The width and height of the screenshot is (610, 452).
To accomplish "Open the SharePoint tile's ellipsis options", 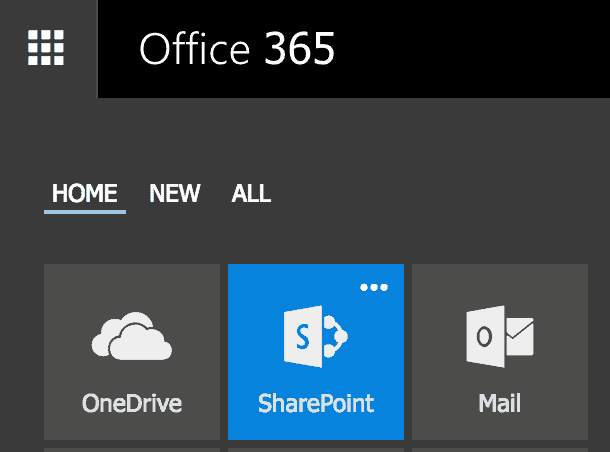I will [x=374, y=287].
